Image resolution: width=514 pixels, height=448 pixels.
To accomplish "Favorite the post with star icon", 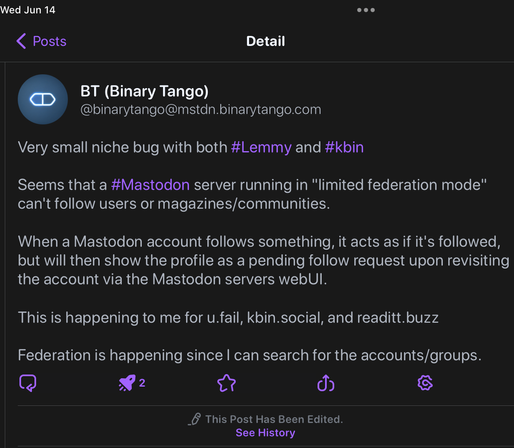I will tap(226, 383).
